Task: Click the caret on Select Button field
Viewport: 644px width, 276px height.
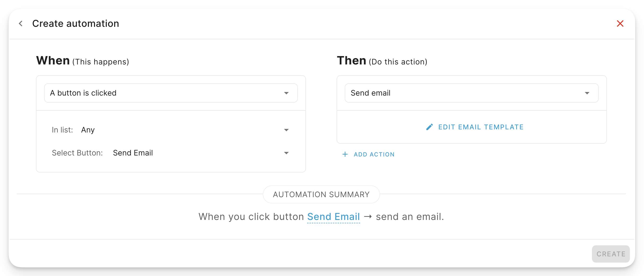Action: pyautogui.click(x=287, y=153)
